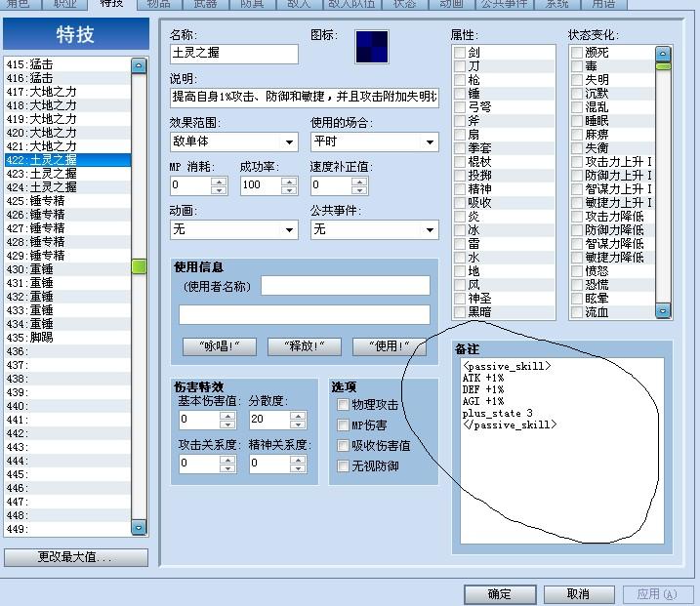This screenshot has height=606, width=700.
Task: Focus the 名称 field with 土灵之握
Action: tap(234, 53)
